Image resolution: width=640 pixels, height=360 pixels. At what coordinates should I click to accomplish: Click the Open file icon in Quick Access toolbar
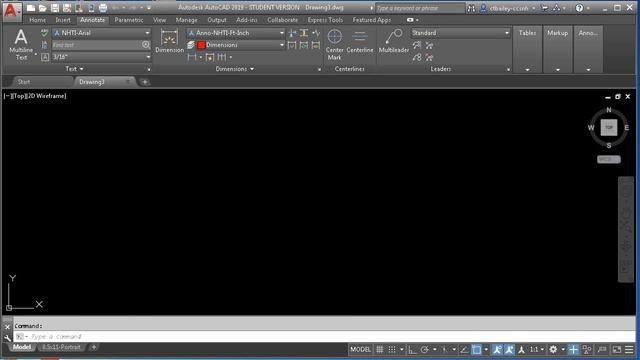pos(42,8)
